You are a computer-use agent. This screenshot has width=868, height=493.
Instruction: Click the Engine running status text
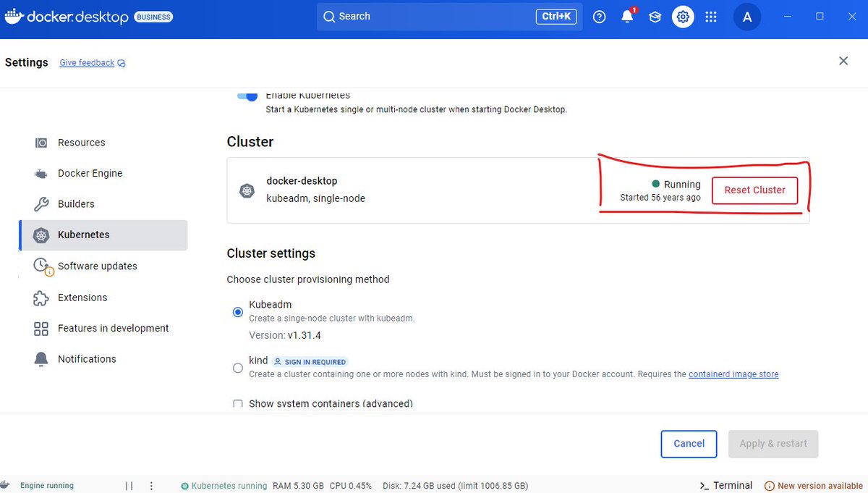pyautogui.click(x=47, y=486)
